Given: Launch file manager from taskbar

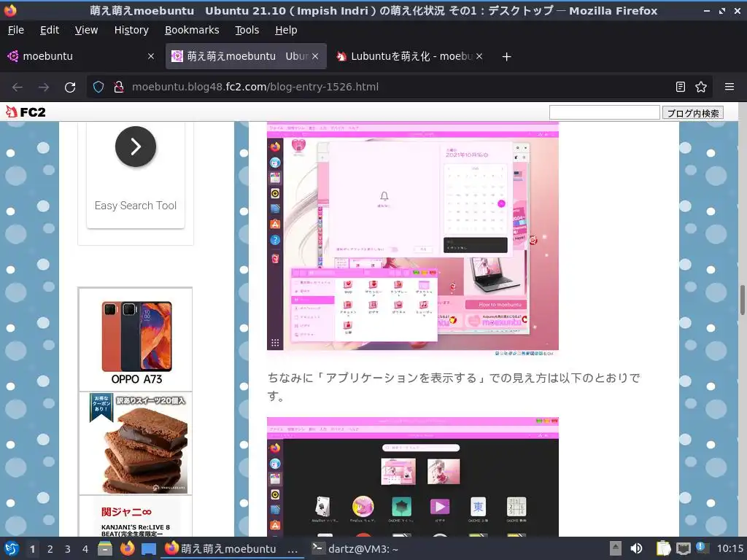Looking at the screenshot, I should tap(105, 549).
